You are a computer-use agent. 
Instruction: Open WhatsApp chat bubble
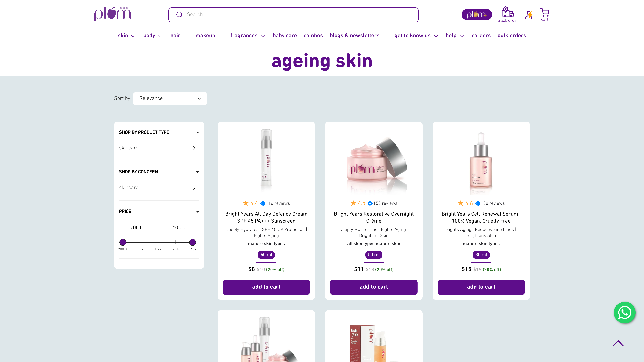pos(625,313)
